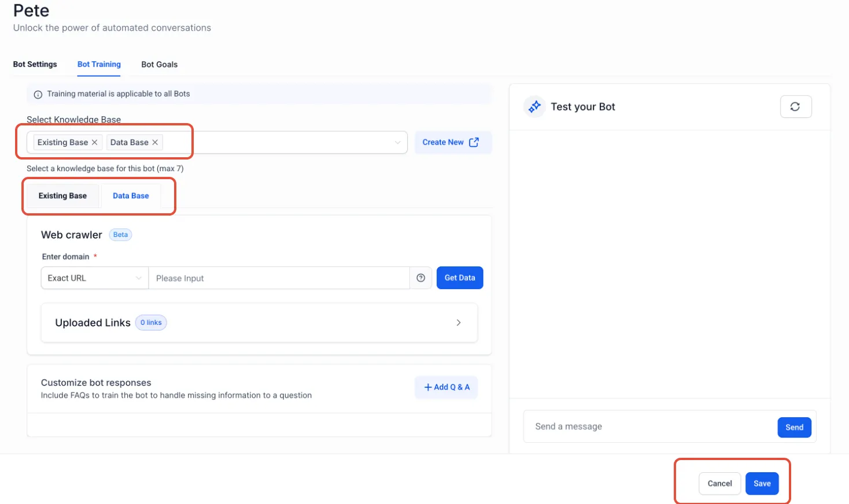Remove the Data Base tag with its X
The height and width of the screenshot is (504, 849).
(155, 142)
